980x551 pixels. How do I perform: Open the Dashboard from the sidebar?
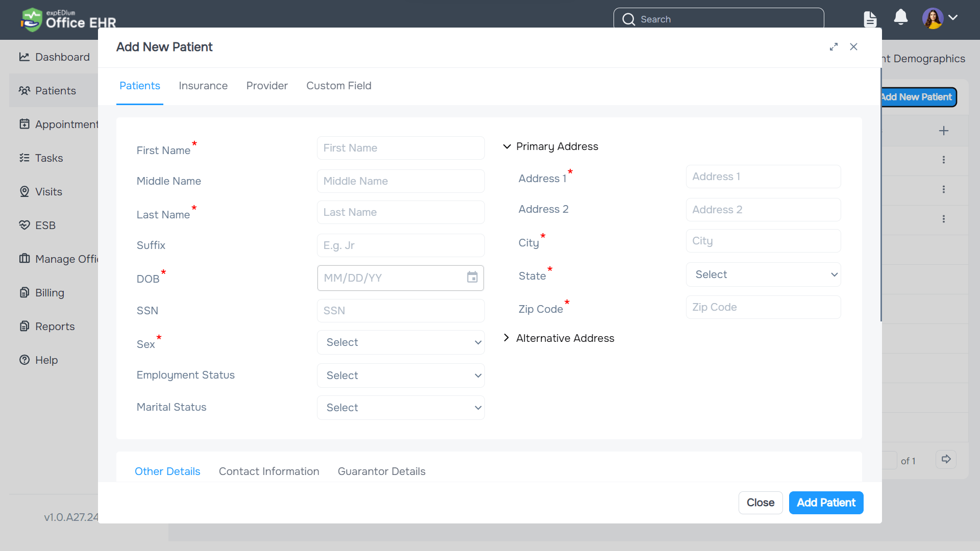click(x=55, y=57)
